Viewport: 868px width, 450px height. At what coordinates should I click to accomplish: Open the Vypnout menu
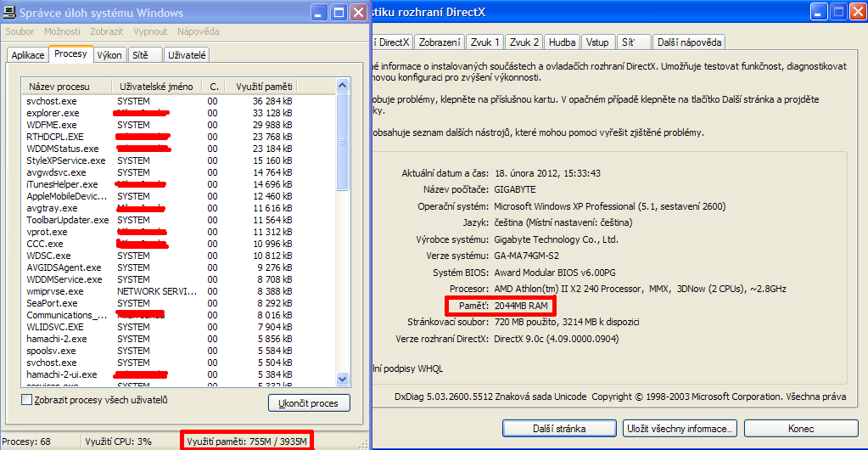pyautogui.click(x=150, y=31)
